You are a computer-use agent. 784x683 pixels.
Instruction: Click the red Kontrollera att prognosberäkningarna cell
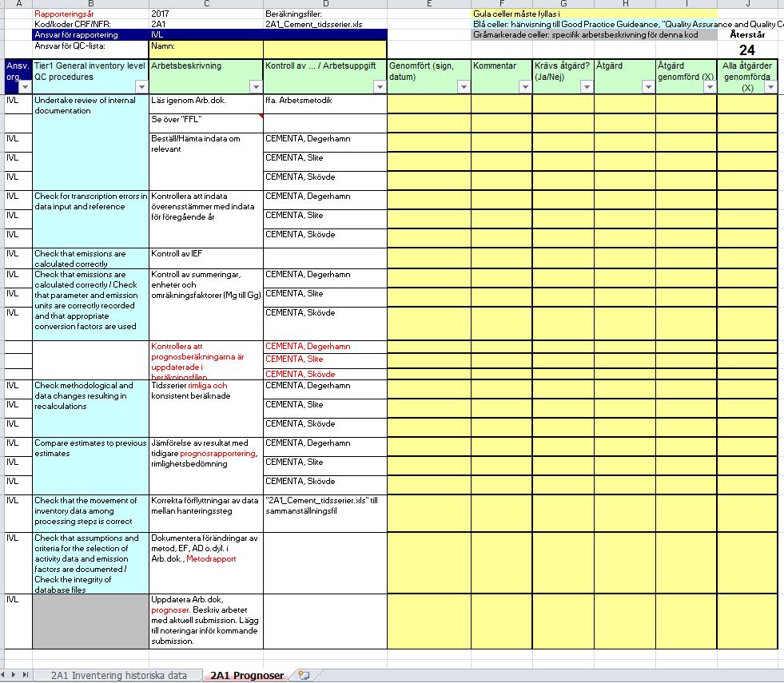point(206,360)
